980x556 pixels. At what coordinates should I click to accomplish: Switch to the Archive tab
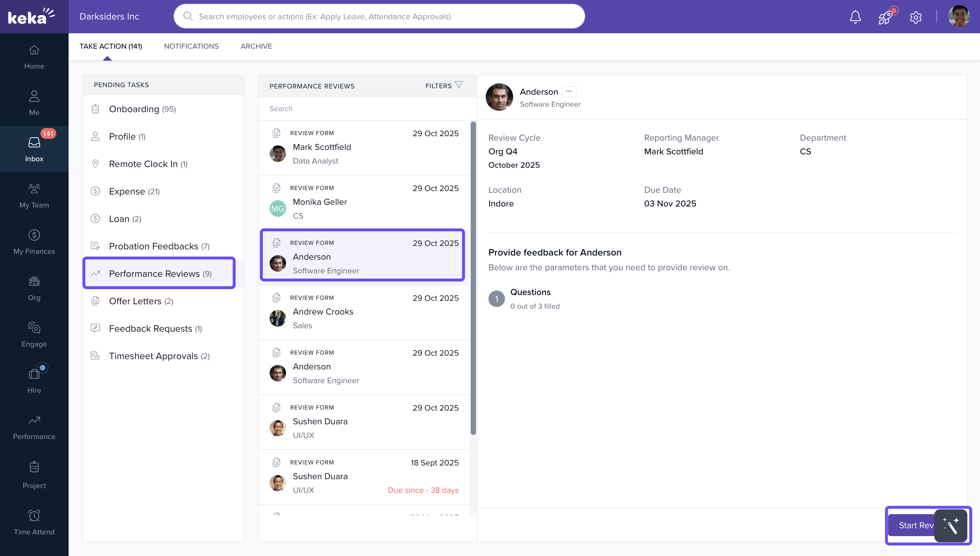[x=256, y=46]
